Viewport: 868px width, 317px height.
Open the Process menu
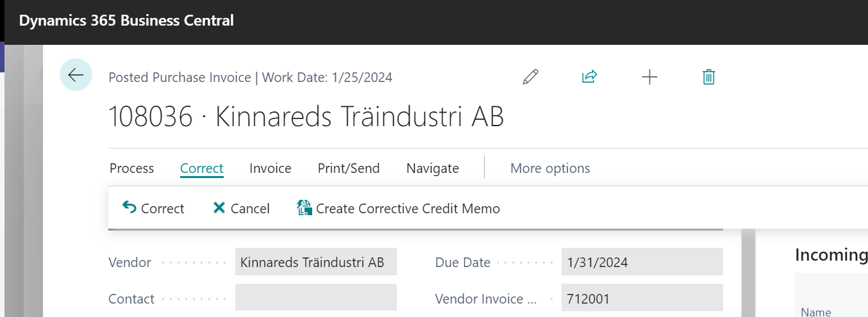[131, 168]
